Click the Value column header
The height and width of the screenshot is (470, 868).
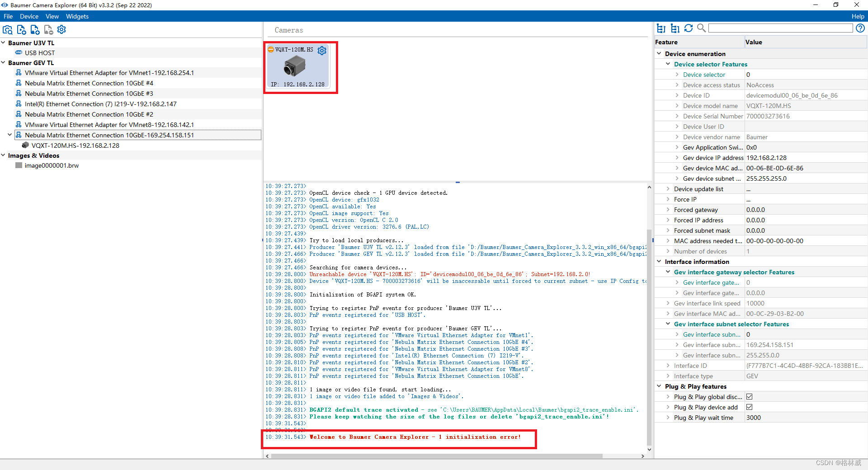[x=806, y=42]
